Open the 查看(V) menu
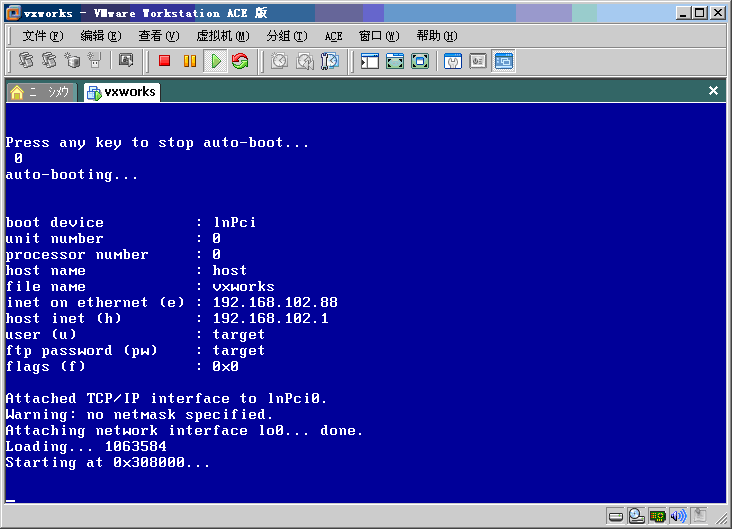The height and width of the screenshot is (529, 732). click(x=158, y=36)
